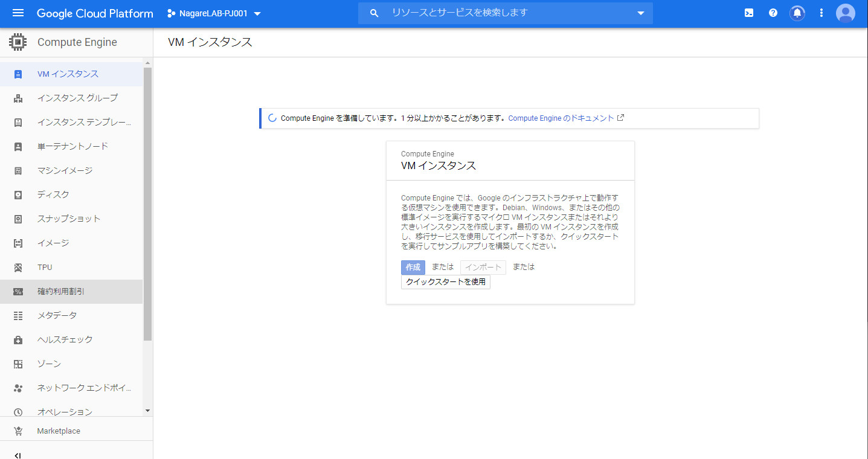Open the Compute Engine のドキュメント link
This screenshot has width=868, height=459.
click(x=561, y=118)
